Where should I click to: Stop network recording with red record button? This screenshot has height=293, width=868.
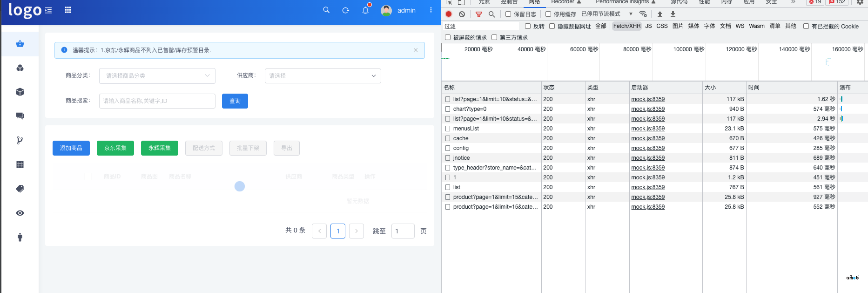449,14
